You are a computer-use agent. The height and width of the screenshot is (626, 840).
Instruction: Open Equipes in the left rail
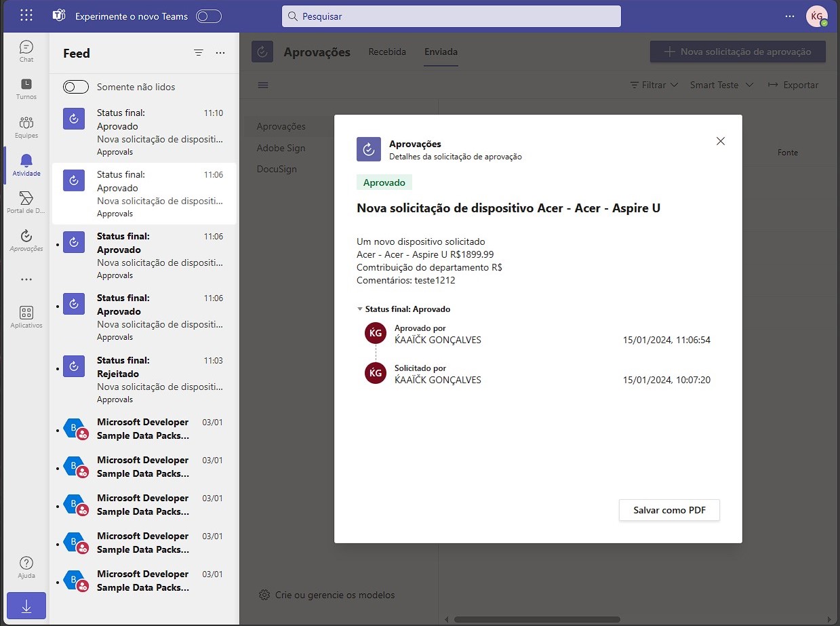(26, 127)
